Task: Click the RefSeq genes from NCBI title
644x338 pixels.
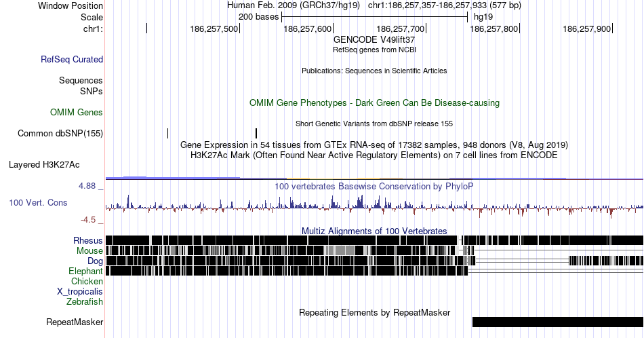Action: 374,50
